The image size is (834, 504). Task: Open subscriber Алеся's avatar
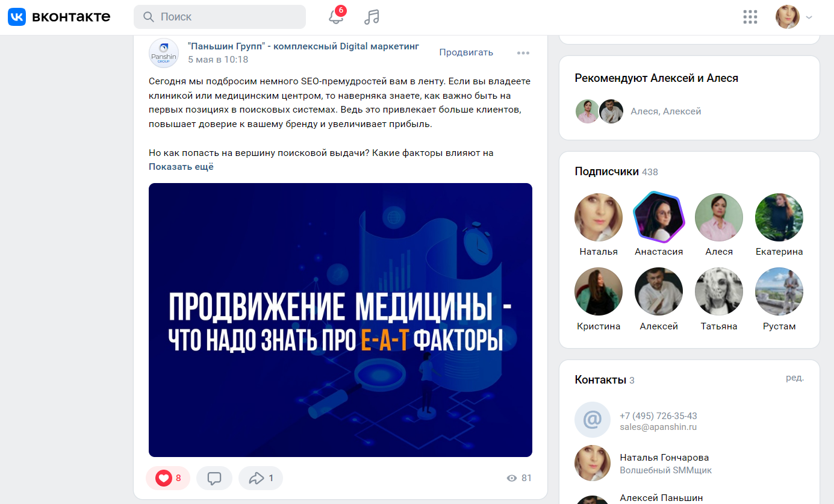(719, 217)
